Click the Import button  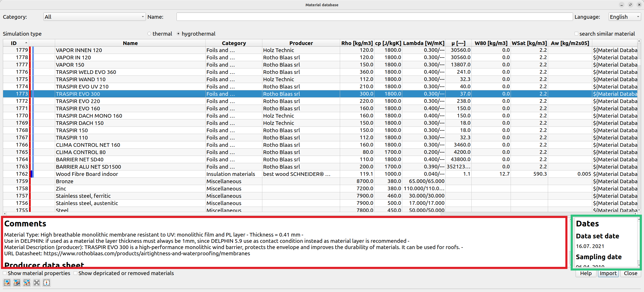(608, 273)
